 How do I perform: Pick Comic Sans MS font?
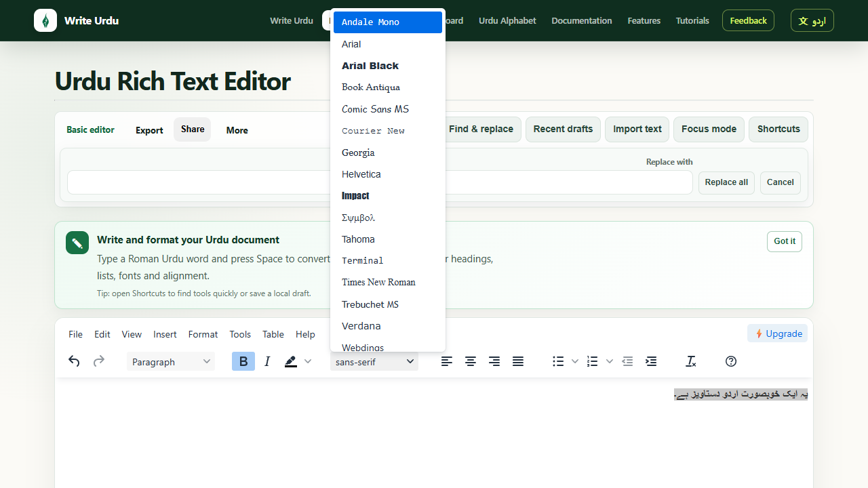click(388, 109)
